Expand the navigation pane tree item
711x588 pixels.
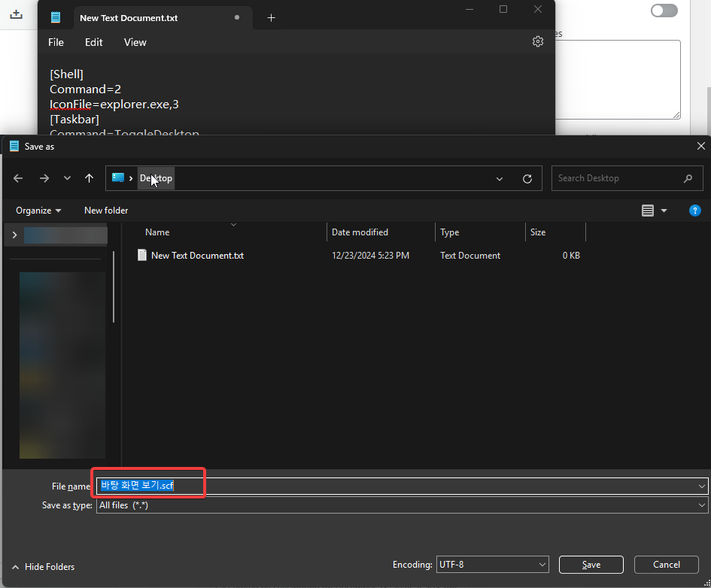pos(14,235)
